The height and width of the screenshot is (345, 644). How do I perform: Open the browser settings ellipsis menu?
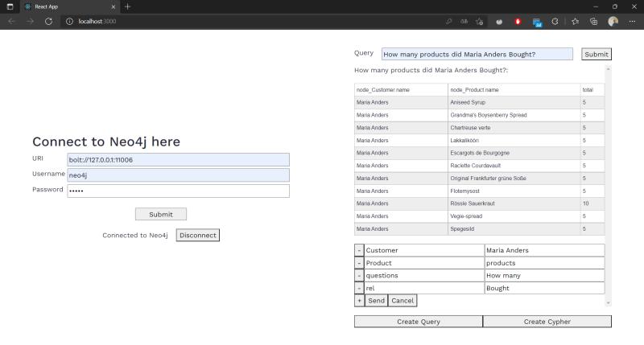point(632,22)
